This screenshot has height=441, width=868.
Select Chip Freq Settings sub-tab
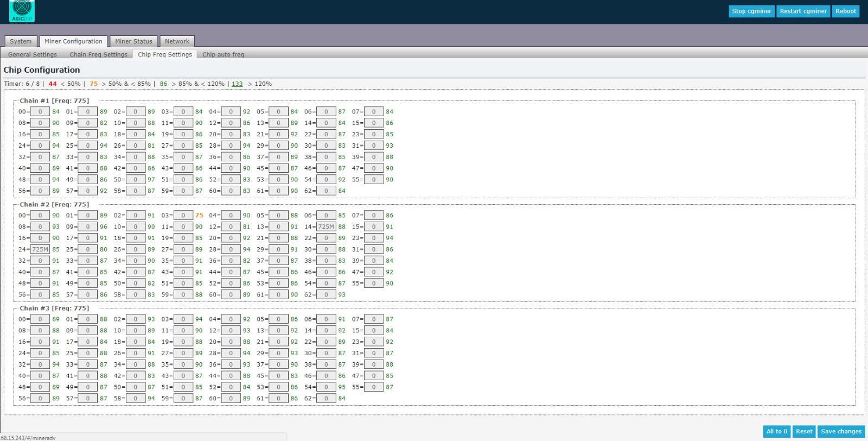(165, 54)
